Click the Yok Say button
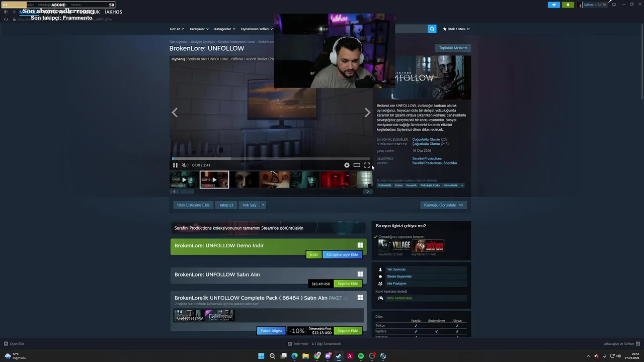Image resolution: width=644 pixels, height=362 pixels. click(x=250, y=205)
